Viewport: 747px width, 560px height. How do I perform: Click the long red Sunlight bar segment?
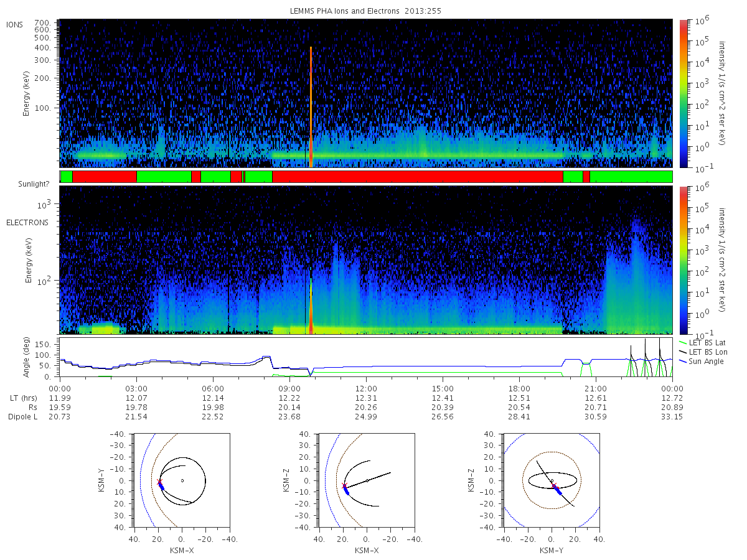(417, 177)
